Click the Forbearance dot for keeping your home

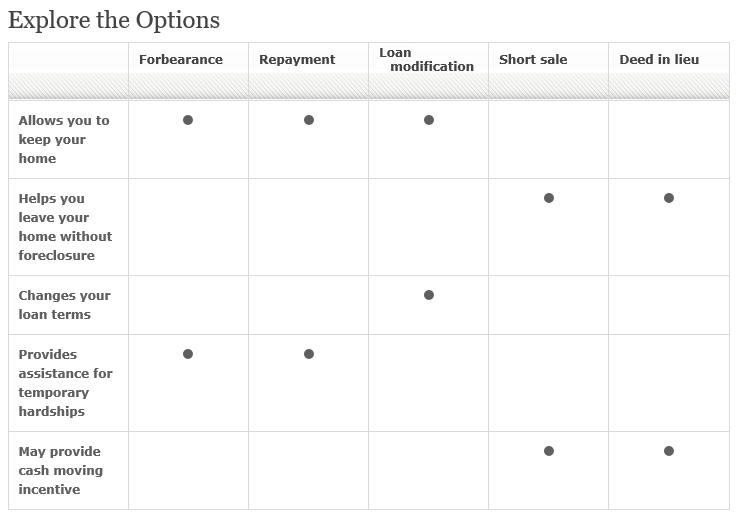point(188,120)
